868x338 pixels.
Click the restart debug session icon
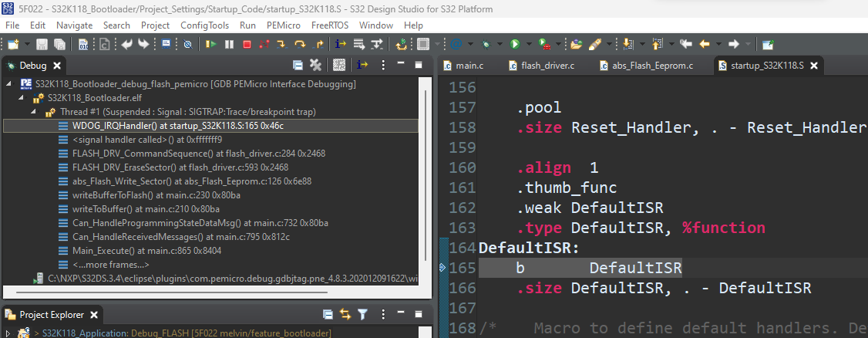(402, 44)
